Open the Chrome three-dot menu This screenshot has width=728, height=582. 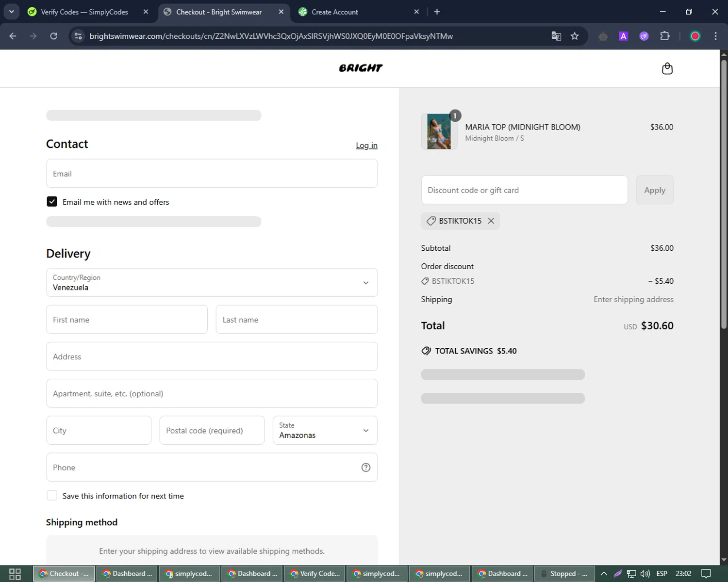click(715, 36)
